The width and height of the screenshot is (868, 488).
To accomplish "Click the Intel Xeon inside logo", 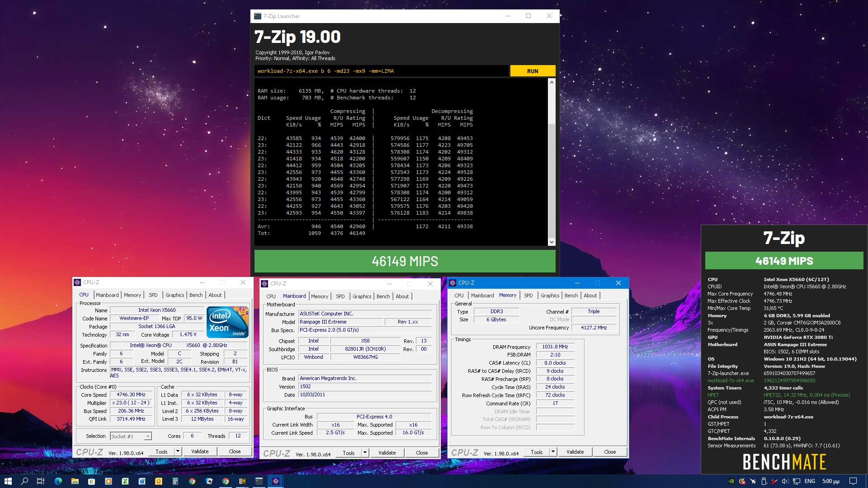I will (x=227, y=322).
